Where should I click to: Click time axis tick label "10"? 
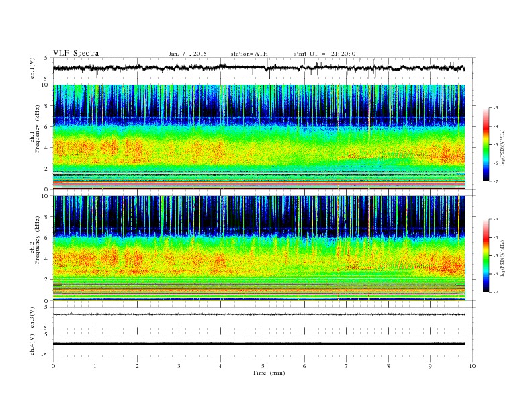pyautogui.click(x=472, y=366)
